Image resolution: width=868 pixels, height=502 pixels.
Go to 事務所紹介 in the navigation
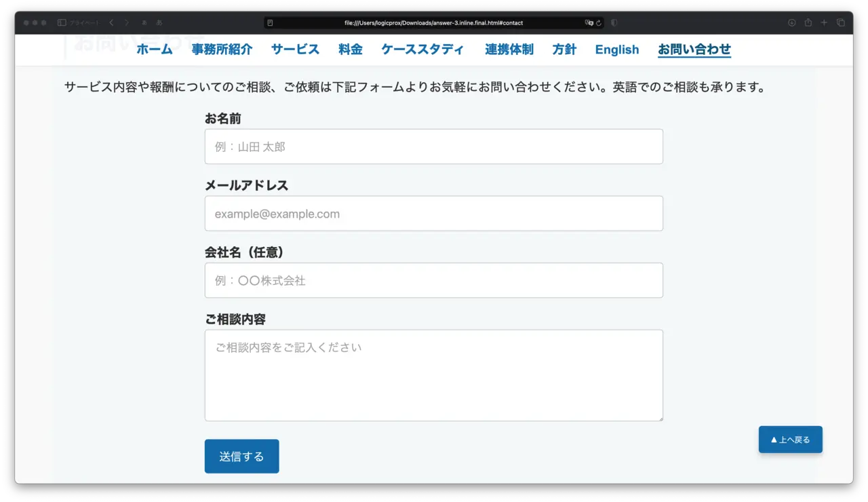click(x=222, y=50)
